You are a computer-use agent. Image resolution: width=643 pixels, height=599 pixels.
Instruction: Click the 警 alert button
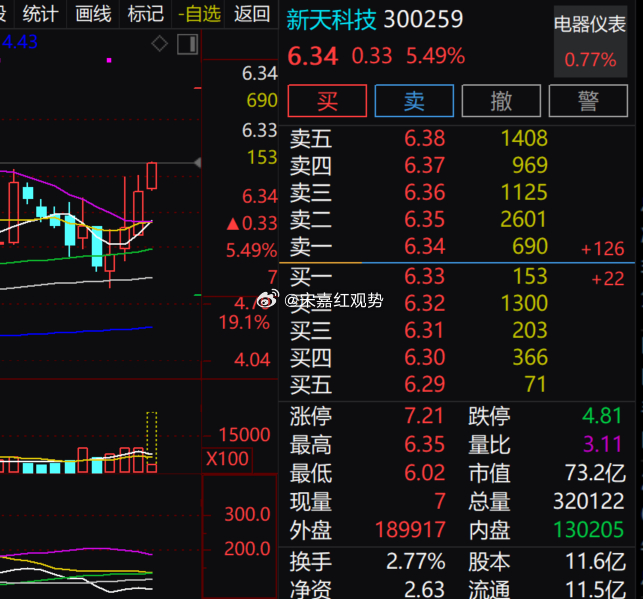588,101
